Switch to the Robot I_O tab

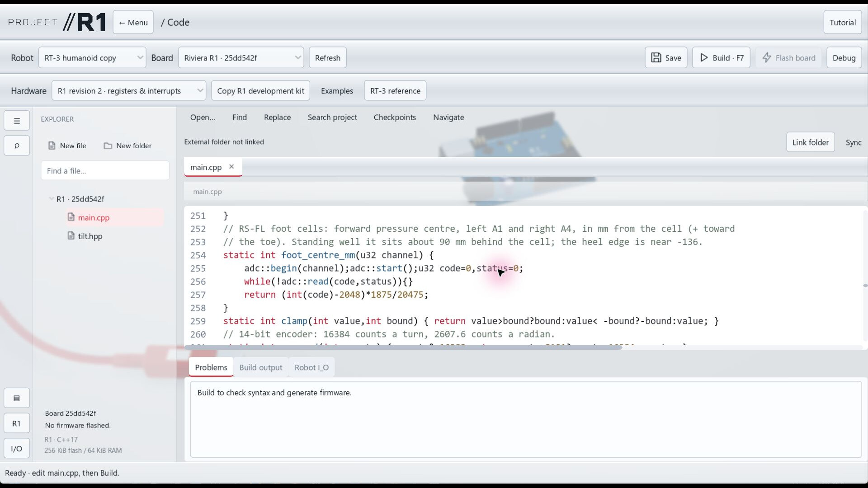click(311, 367)
